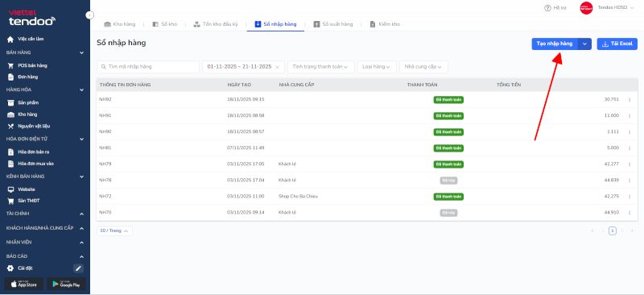This screenshot has height=295, width=644.
Task: Open Việc cần làm home icon
Action: [x=10, y=39]
